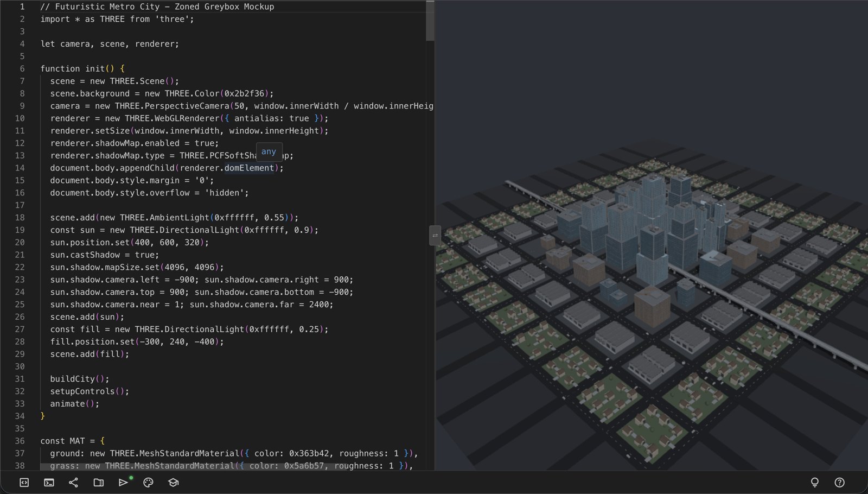Open the tutorials graduation cap icon
Image resolution: width=868 pixels, height=494 pixels.
tap(173, 482)
